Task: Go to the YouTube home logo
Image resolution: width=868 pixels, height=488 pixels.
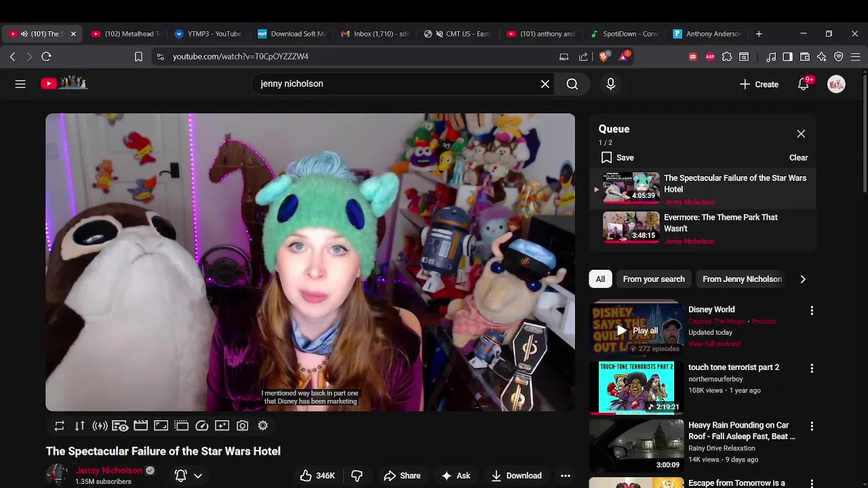Action: 64,83
